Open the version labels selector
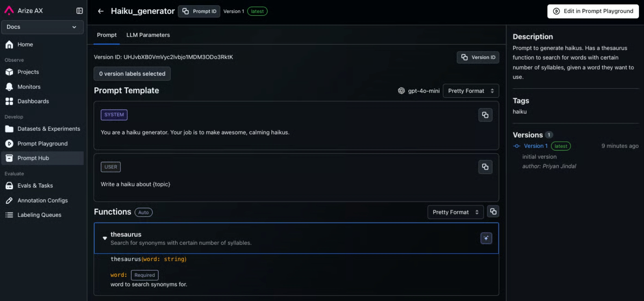644x301 pixels. tap(132, 74)
